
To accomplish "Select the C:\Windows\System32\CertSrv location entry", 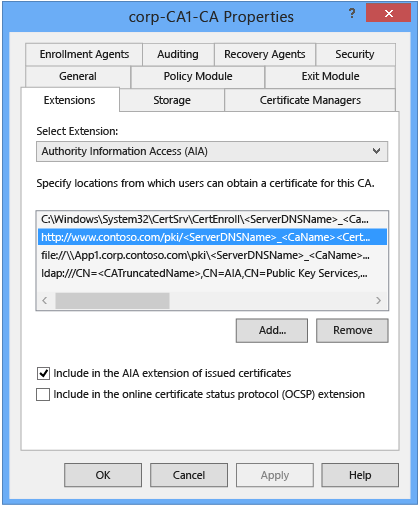I will tap(212, 219).
